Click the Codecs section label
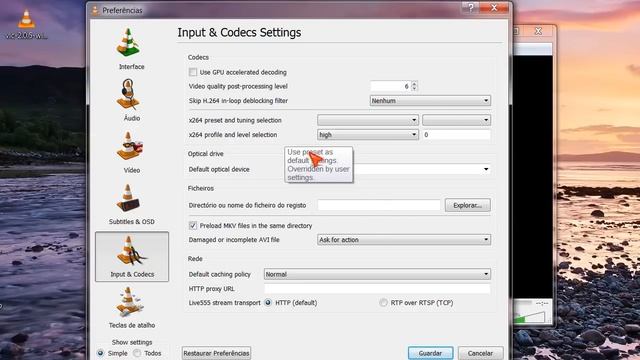Viewport: 640px width, 360px height. tap(198, 58)
